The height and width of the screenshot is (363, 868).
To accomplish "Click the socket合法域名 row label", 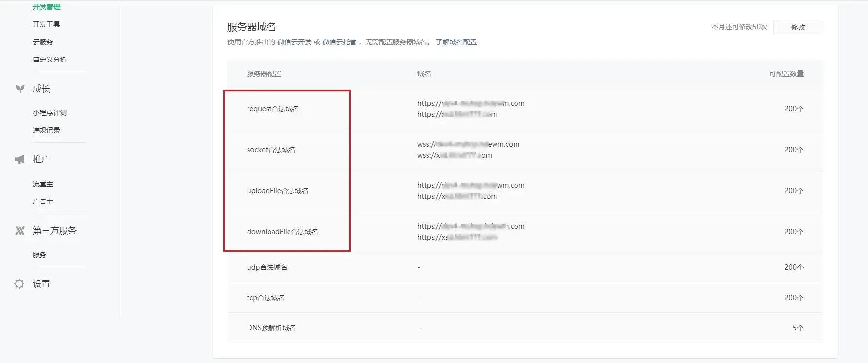I will click(x=271, y=150).
